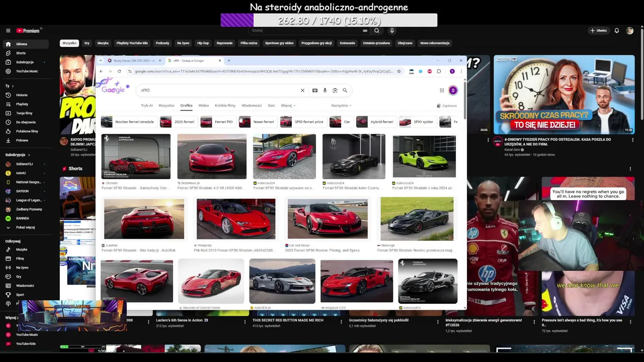The image size is (644, 362).
Task: Start Google voice search microphone
Action: tap(325, 90)
